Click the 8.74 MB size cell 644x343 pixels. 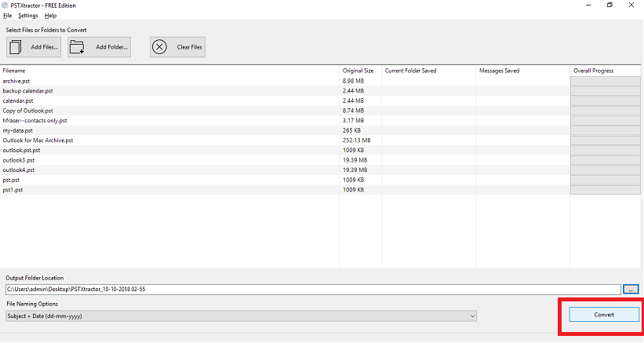(x=353, y=111)
